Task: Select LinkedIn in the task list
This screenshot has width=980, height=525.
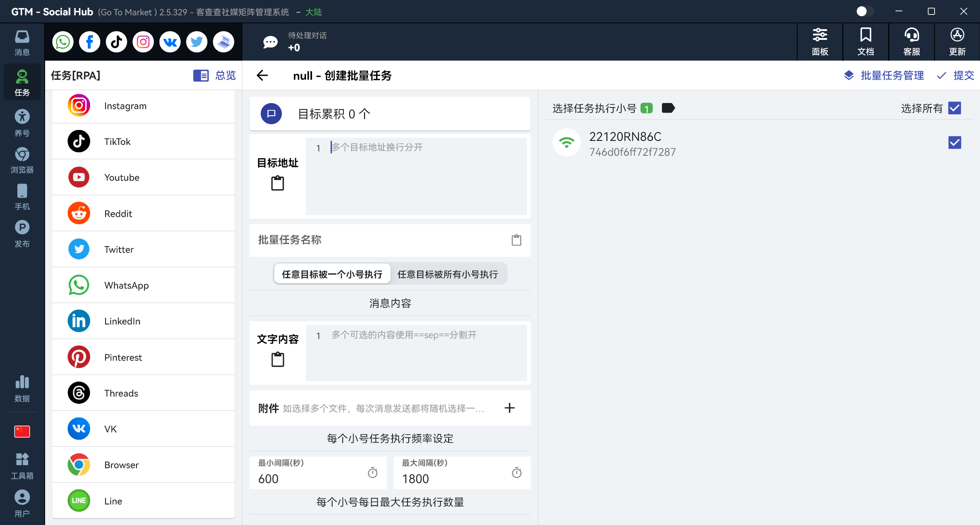Action: 143,321
